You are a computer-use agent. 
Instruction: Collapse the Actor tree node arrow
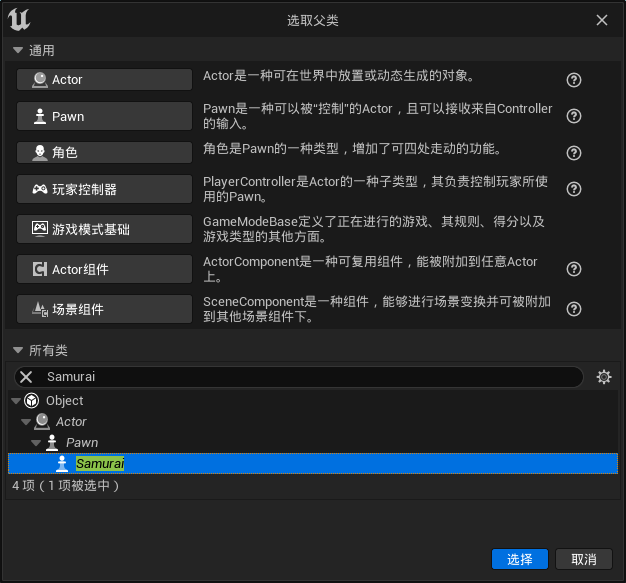[26, 422]
